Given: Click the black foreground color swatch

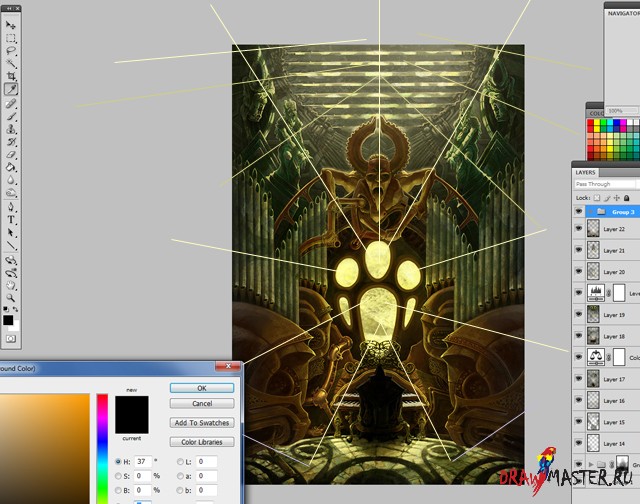Looking at the screenshot, I should tap(8, 320).
